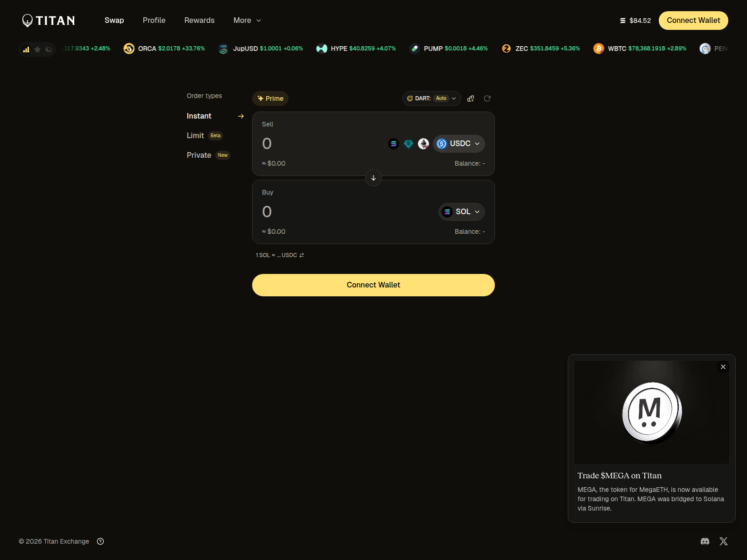Viewport: 747px width, 560px height.
Task: Click the Sell amount input field
Action: click(322, 143)
